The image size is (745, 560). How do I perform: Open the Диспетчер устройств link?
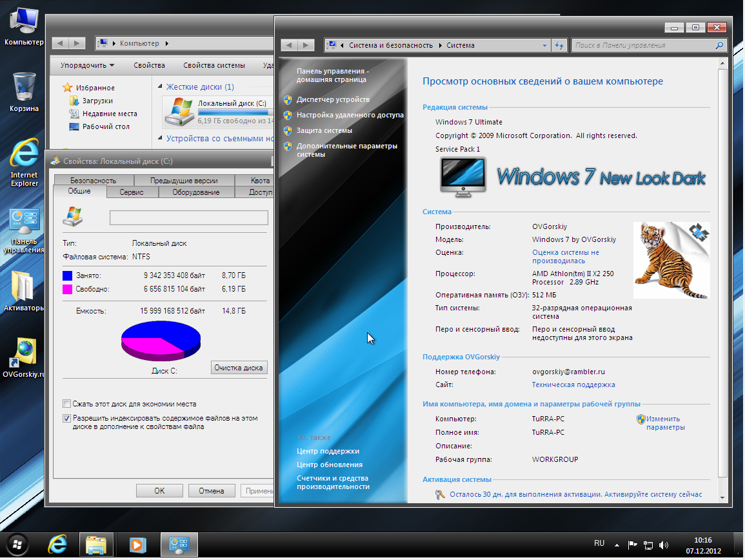(333, 99)
